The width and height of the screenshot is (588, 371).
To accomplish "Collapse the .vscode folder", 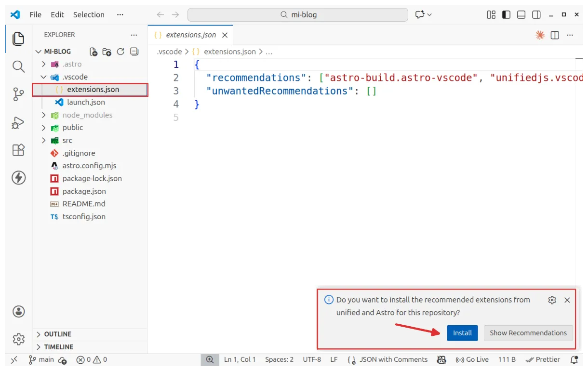I will (75, 77).
